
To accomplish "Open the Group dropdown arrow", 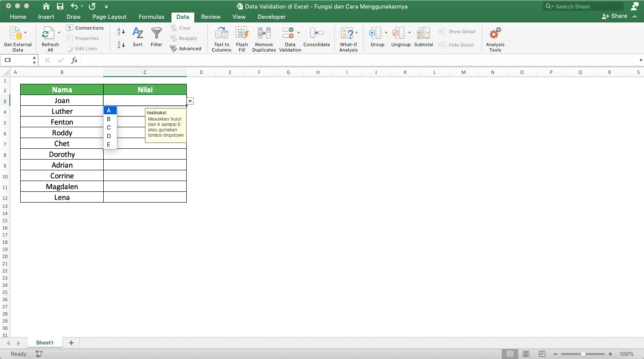I will [386, 33].
